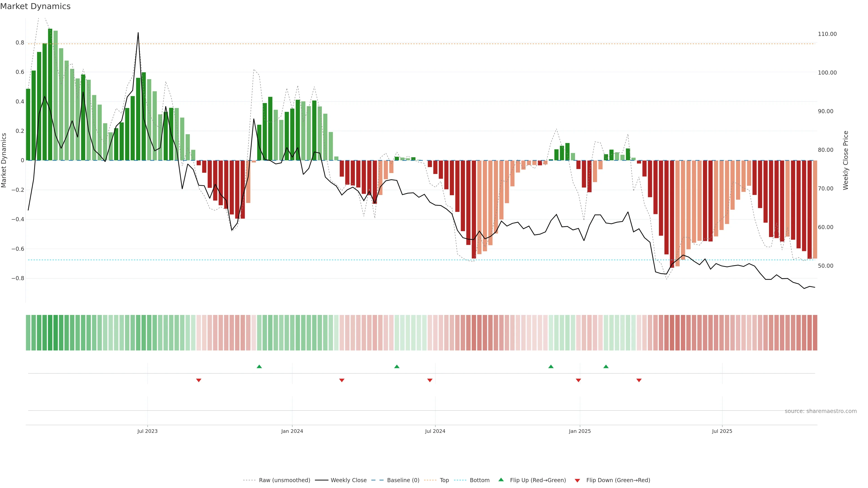
Task: Click the Jan 2024 x-axis label
Action: (x=292, y=431)
